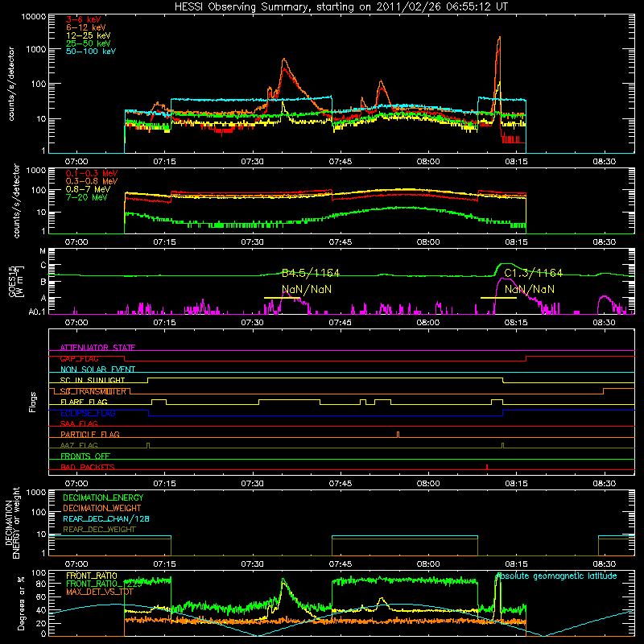Viewport: 644px width, 644px height.
Task: Click the 08:00 tick label under Flags panel
Action: [x=428, y=484]
